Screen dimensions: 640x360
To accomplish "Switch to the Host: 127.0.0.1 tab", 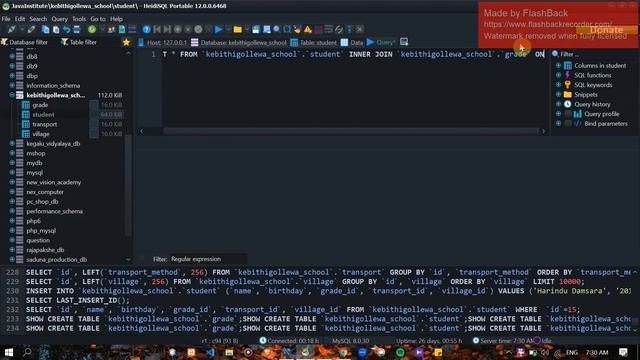I will [162, 42].
